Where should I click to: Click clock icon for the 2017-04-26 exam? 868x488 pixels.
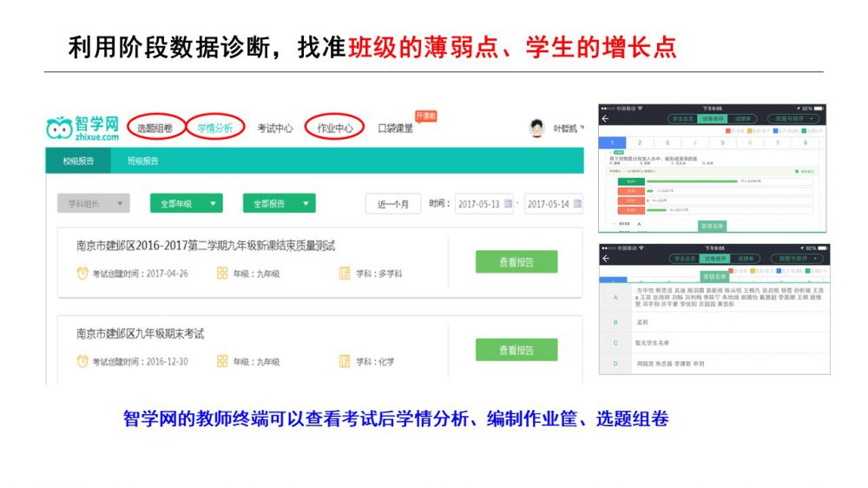pyautogui.click(x=82, y=274)
